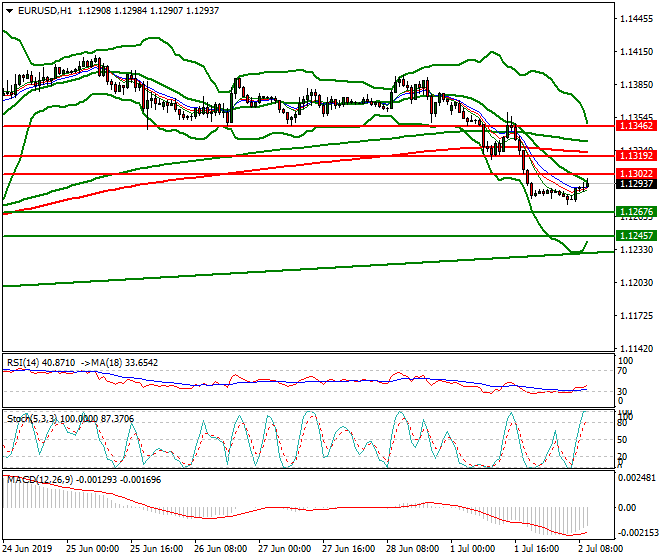
Task: Select the 1.12676 green support level label
Action: 636,212
